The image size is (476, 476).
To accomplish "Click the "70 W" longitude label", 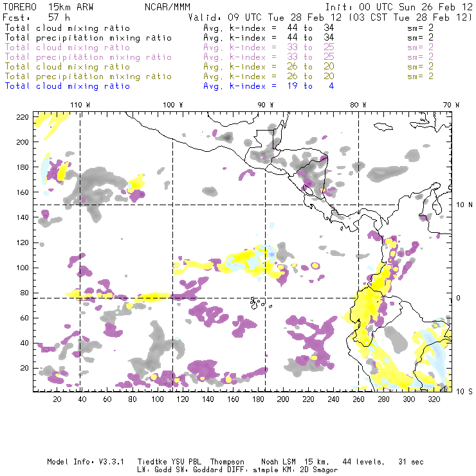I will point(451,105).
